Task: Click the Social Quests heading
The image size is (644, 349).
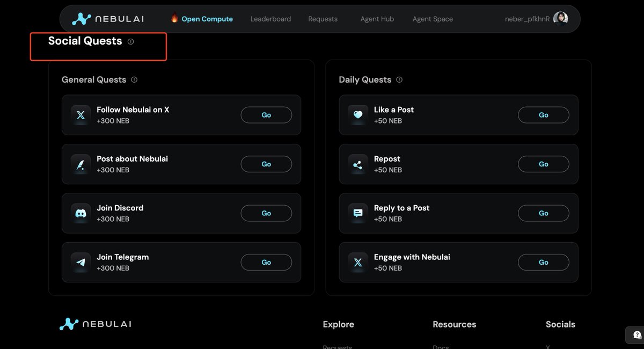Action: point(85,41)
